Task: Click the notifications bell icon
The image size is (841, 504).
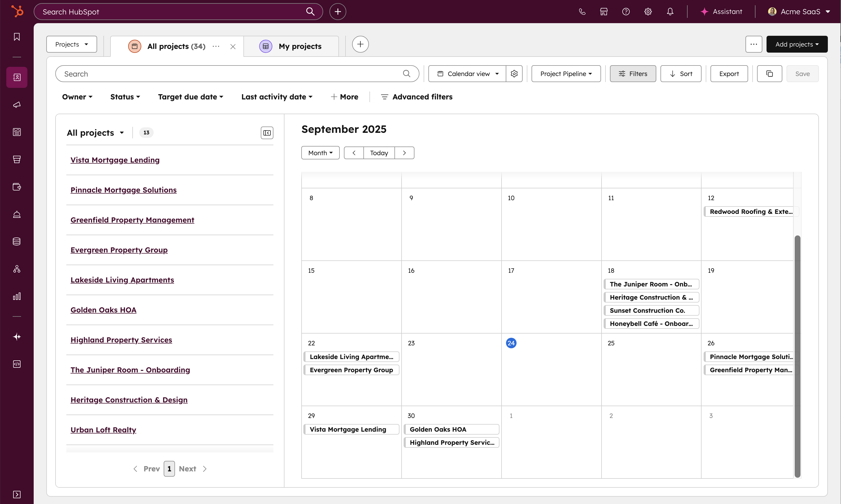Action: pyautogui.click(x=670, y=12)
